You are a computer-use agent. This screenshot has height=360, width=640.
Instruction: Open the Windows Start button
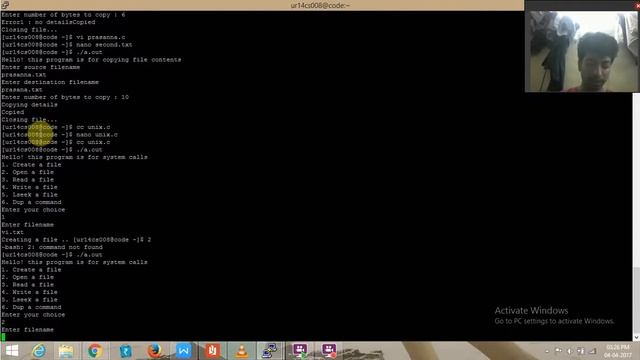12,351
